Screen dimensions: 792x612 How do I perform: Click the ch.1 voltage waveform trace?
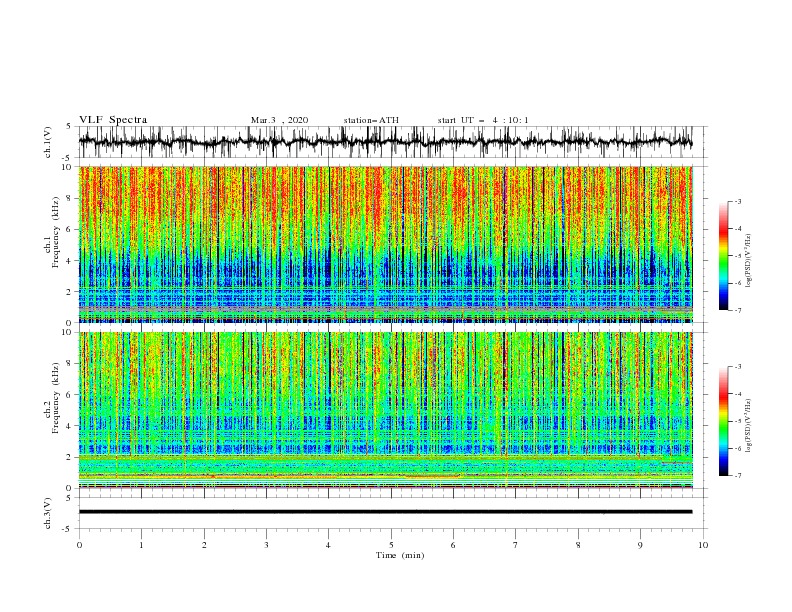[x=385, y=142]
